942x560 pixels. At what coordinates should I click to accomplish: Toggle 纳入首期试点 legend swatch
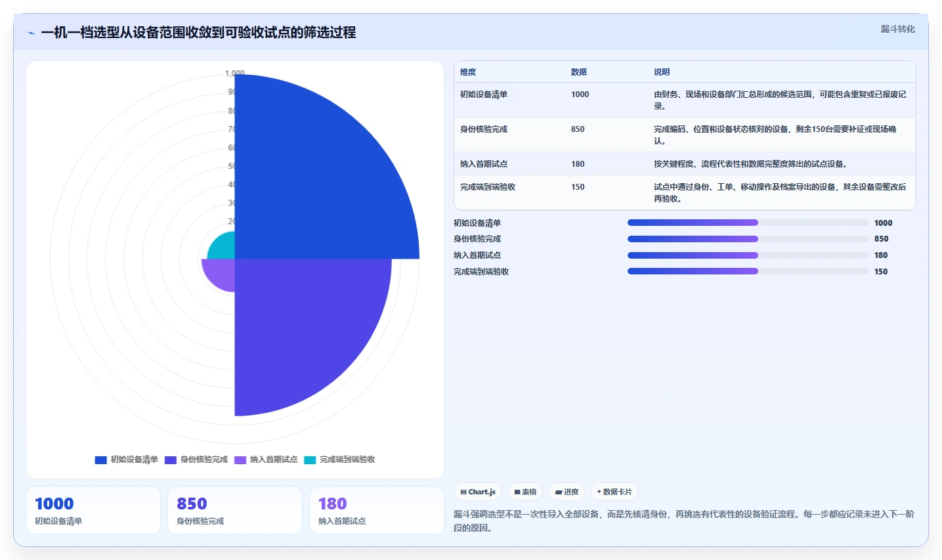240,460
